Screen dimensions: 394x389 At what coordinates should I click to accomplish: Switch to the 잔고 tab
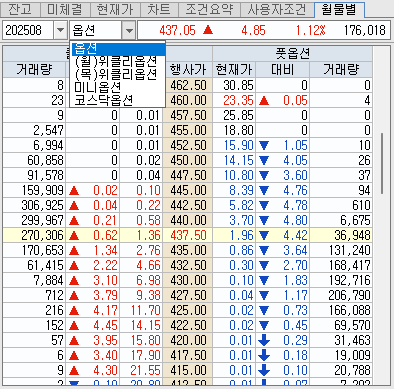20,10
